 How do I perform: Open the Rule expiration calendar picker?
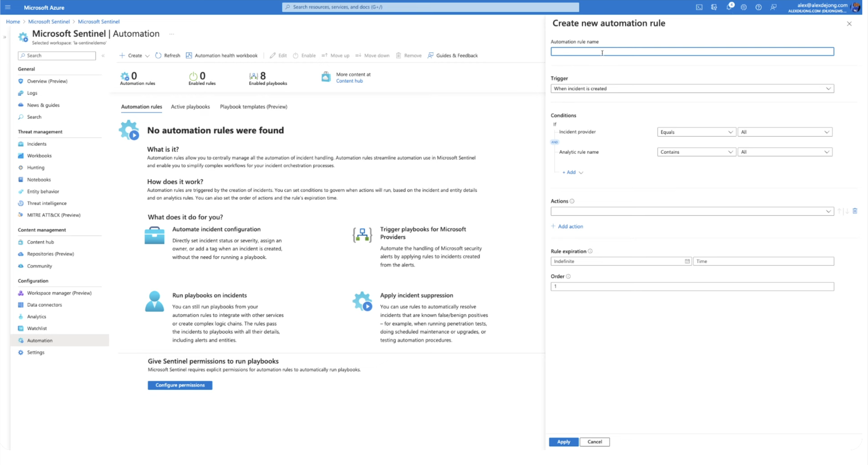pos(687,261)
